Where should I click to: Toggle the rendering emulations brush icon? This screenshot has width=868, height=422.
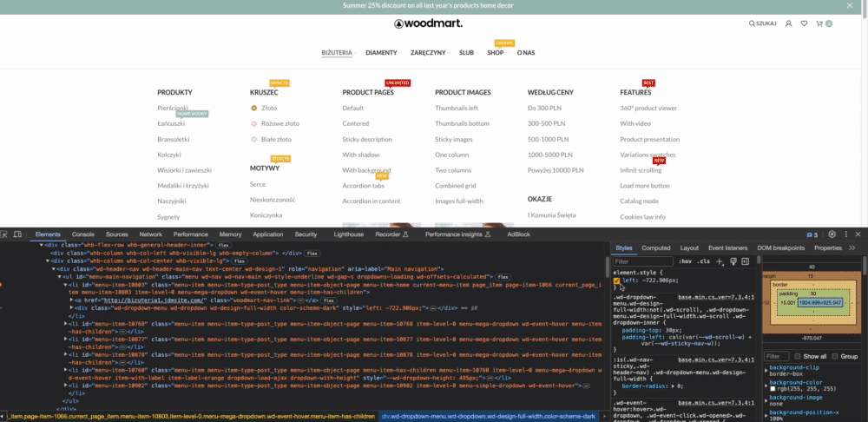(x=733, y=261)
